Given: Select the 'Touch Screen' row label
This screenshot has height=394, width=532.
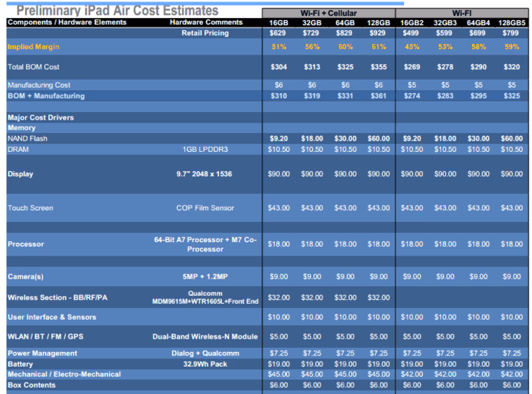Looking at the screenshot, I should pos(30,208).
